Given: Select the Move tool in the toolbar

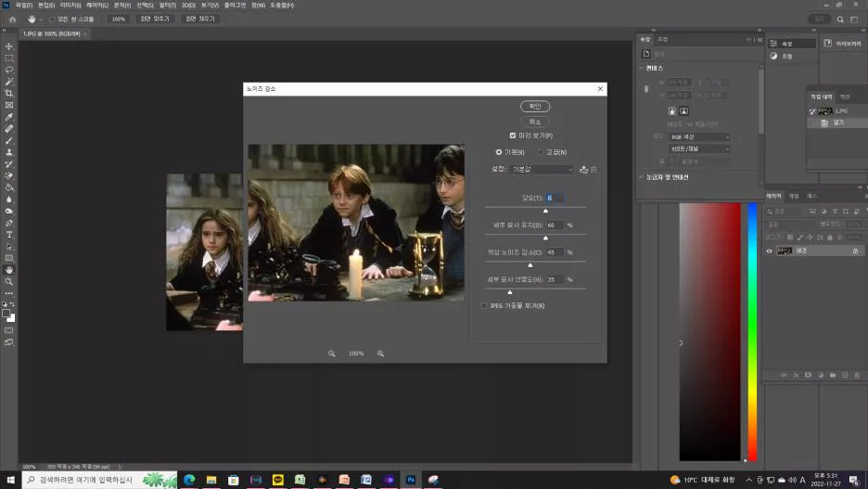Looking at the screenshot, I should (x=9, y=46).
